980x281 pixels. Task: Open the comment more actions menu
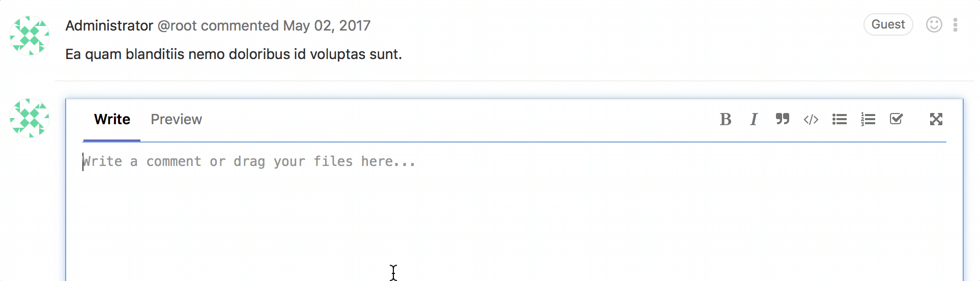click(x=955, y=24)
